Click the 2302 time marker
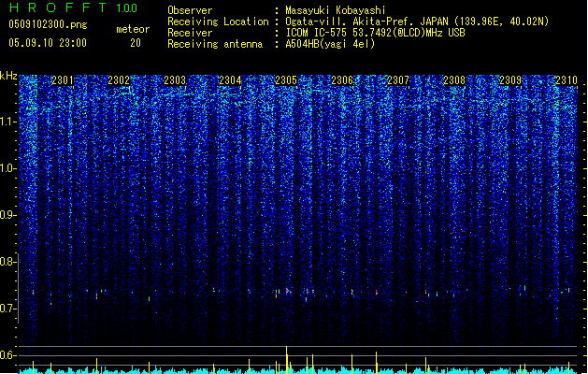 click(119, 79)
